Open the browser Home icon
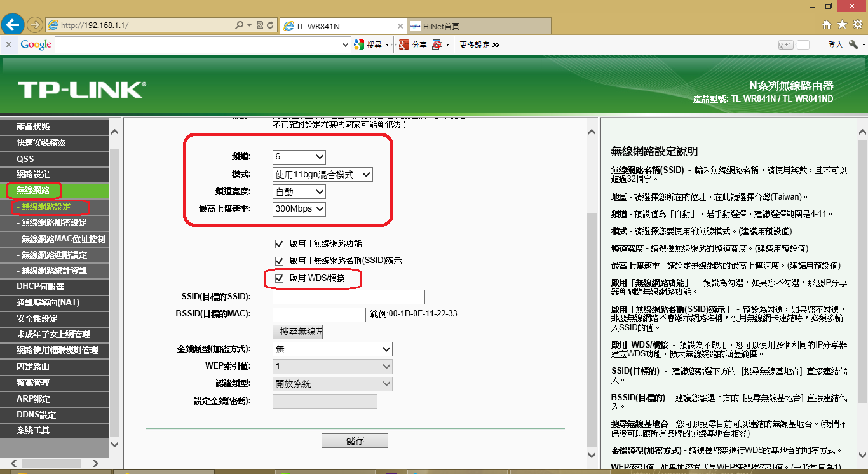 pos(827,25)
